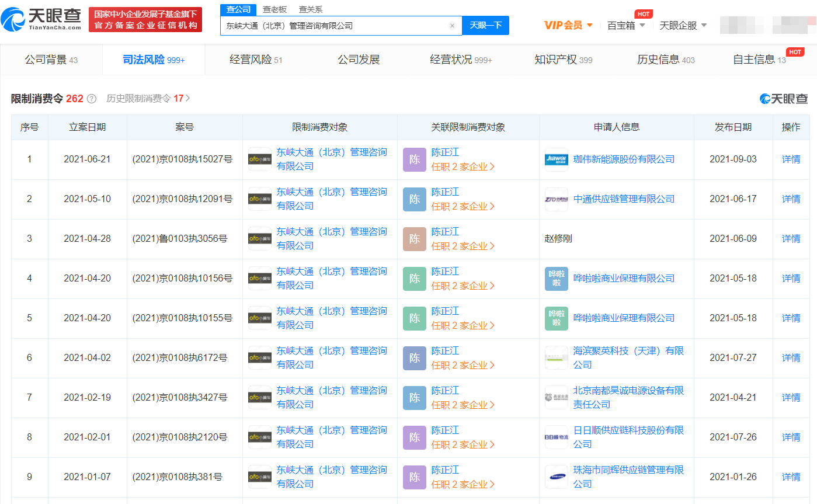Open 详情 for case 京0108执10156号

click(x=791, y=279)
